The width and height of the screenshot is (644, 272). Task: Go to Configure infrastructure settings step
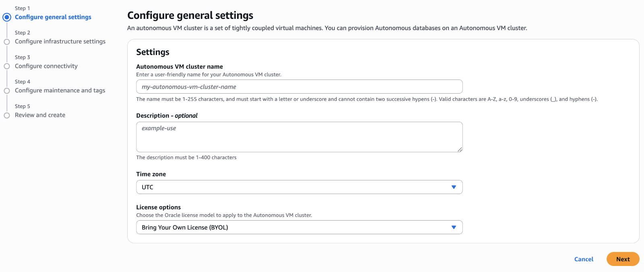60,41
